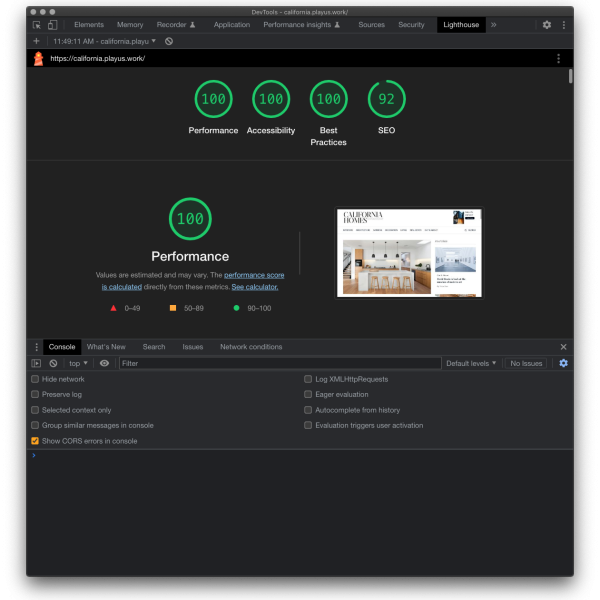
Task: Enable the Preserve log checkbox
Action: (x=35, y=395)
